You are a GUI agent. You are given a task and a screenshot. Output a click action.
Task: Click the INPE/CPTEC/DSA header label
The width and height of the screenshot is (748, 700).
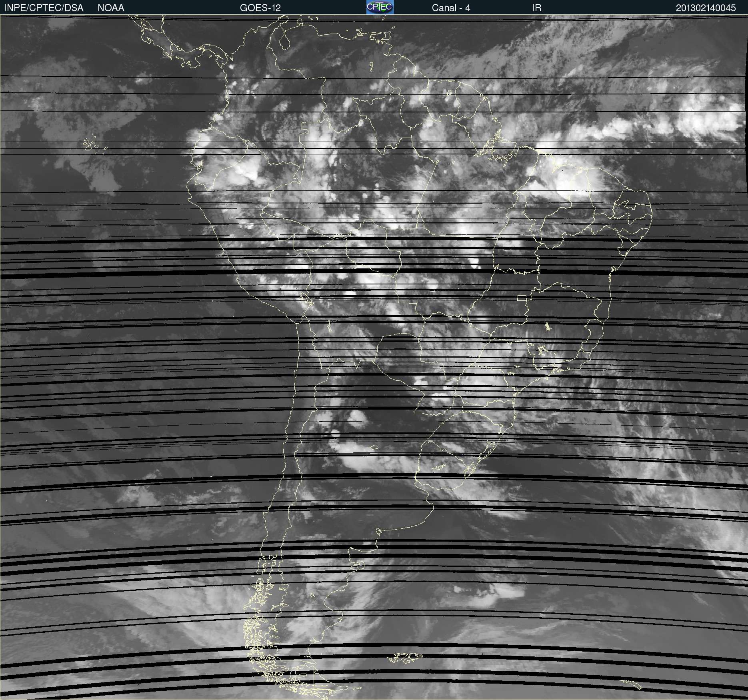(x=44, y=8)
